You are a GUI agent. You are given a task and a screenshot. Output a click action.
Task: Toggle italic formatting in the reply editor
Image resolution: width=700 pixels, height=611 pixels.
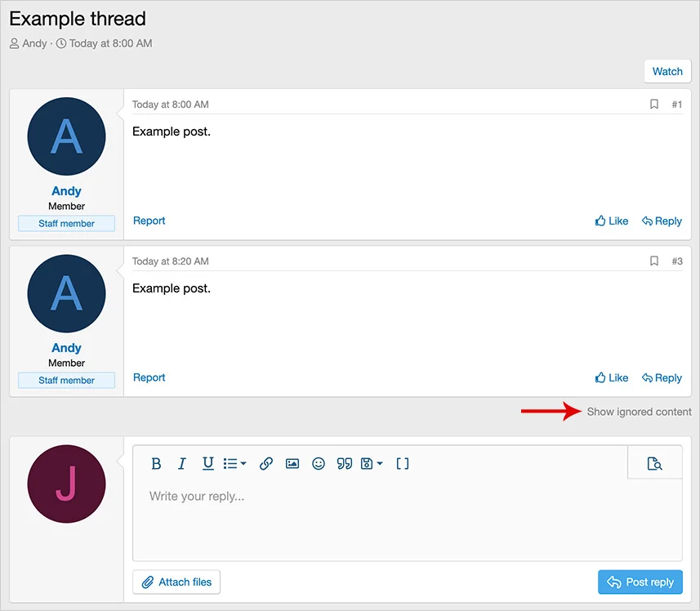[182, 463]
